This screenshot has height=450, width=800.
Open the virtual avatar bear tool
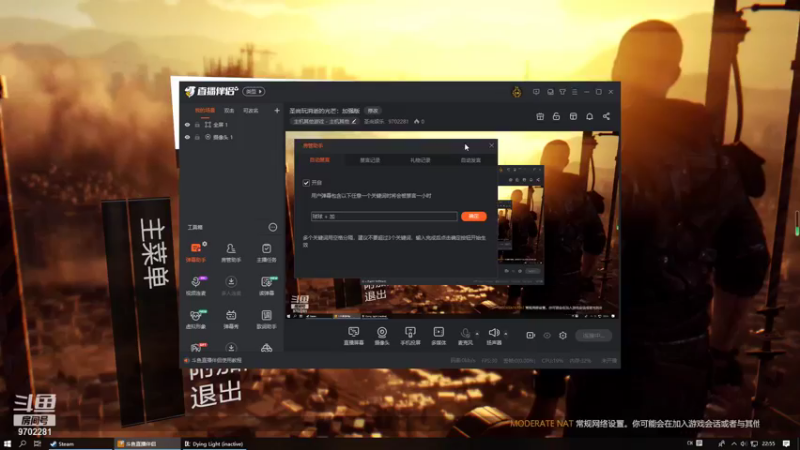coord(196,319)
